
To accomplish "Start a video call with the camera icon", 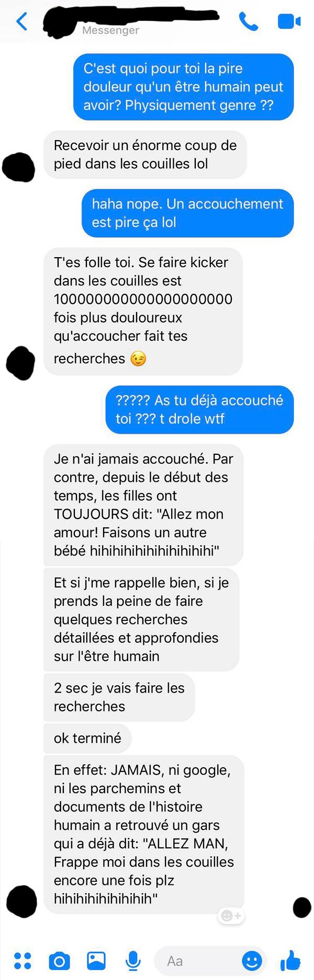I will click(x=289, y=21).
